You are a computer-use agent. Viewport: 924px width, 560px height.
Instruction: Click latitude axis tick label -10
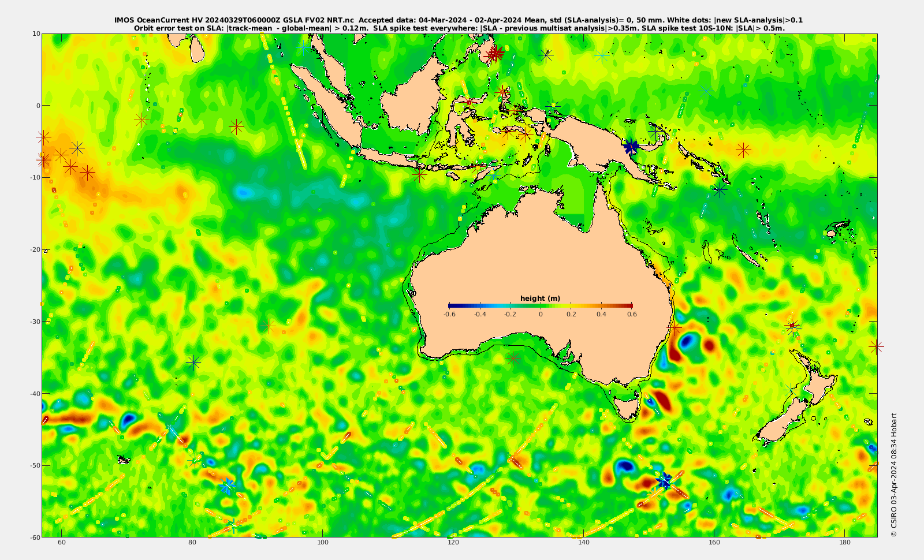click(35, 177)
